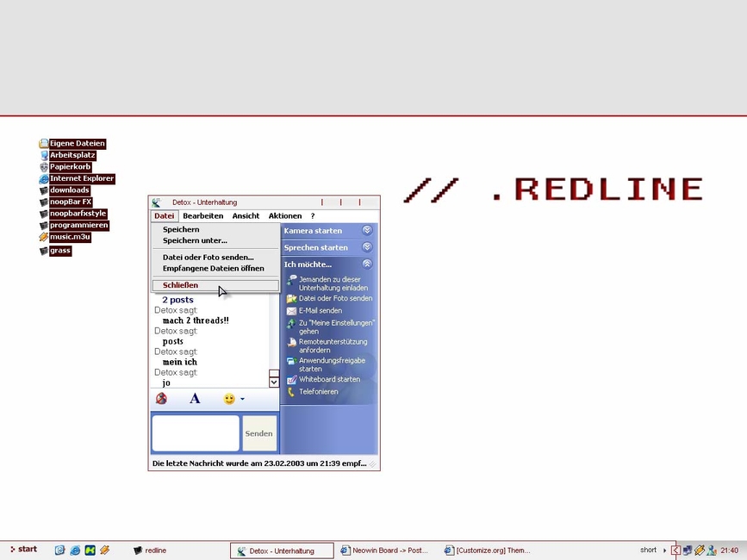Click the green quick launch icon

coord(90,551)
